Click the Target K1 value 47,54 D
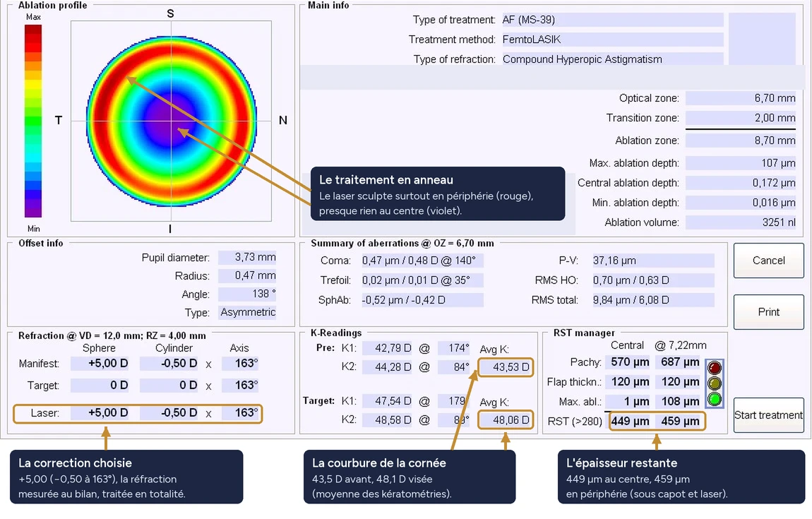This screenshot has height=519, width=812. pos(388,401)
